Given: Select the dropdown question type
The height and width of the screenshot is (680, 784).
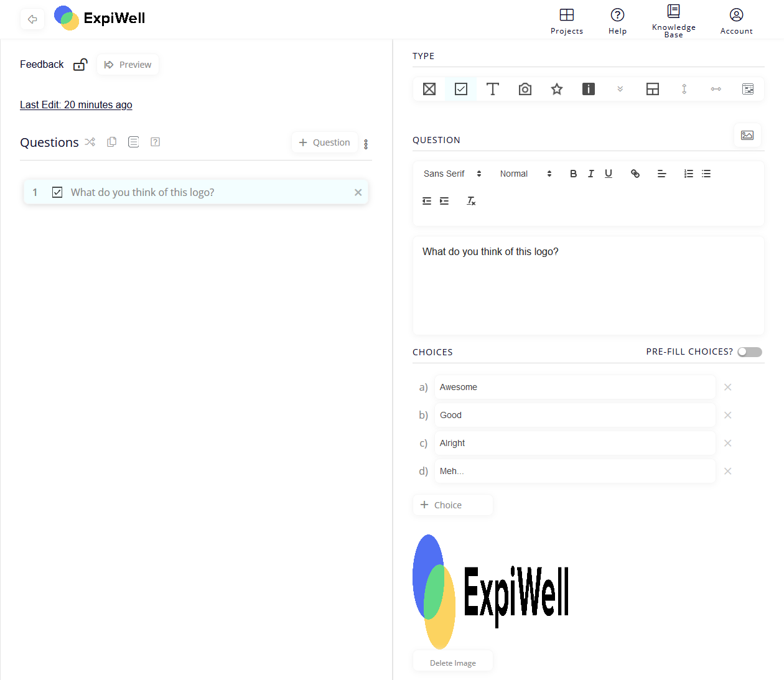Looking at the screenshot, I should (620, 89).
